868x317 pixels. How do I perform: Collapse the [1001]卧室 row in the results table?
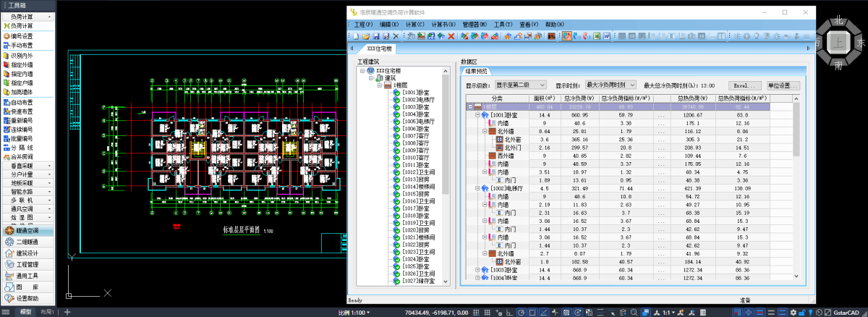(x=478, y=114)
